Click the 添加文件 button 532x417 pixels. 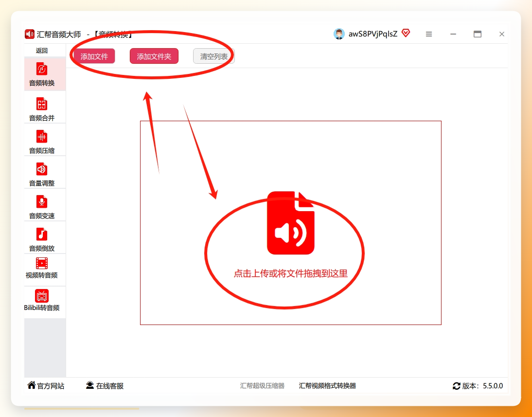click(x=94, y=56)
